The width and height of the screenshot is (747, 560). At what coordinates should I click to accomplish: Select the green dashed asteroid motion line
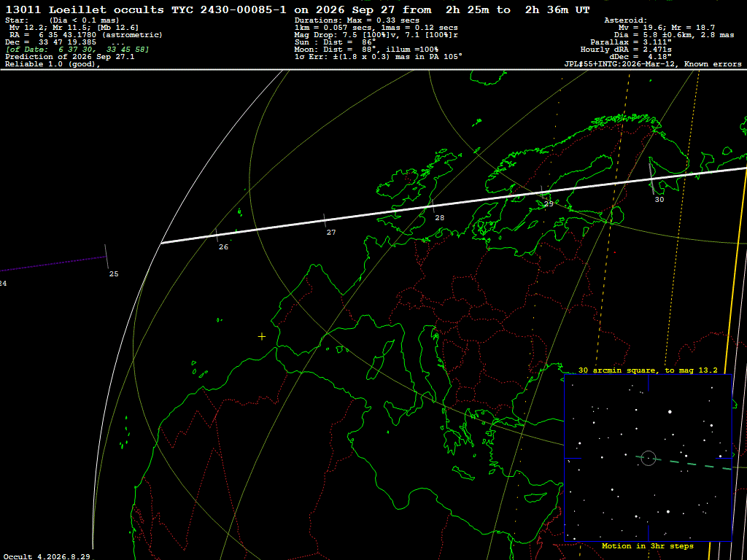point(684,463)
